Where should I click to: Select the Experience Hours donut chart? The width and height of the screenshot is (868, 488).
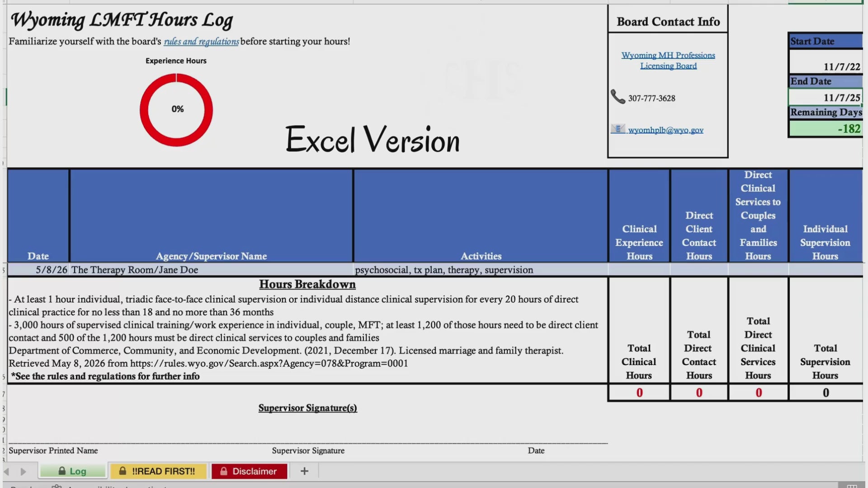point(176,110)
